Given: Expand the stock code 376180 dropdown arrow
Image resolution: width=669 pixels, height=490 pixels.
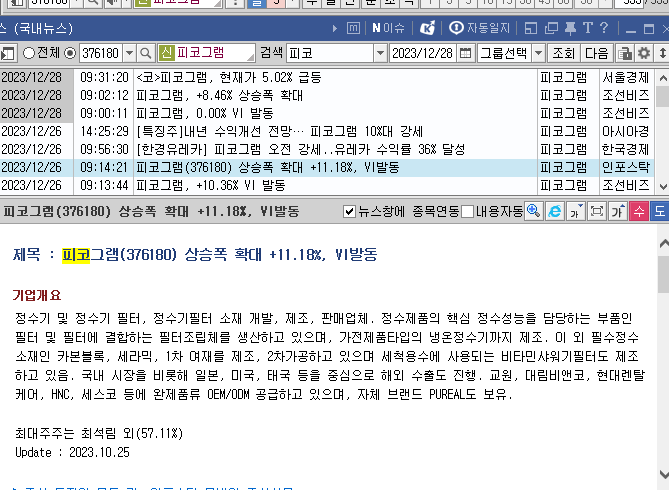Looking at the screenshot, I should [x=129, y=53].
